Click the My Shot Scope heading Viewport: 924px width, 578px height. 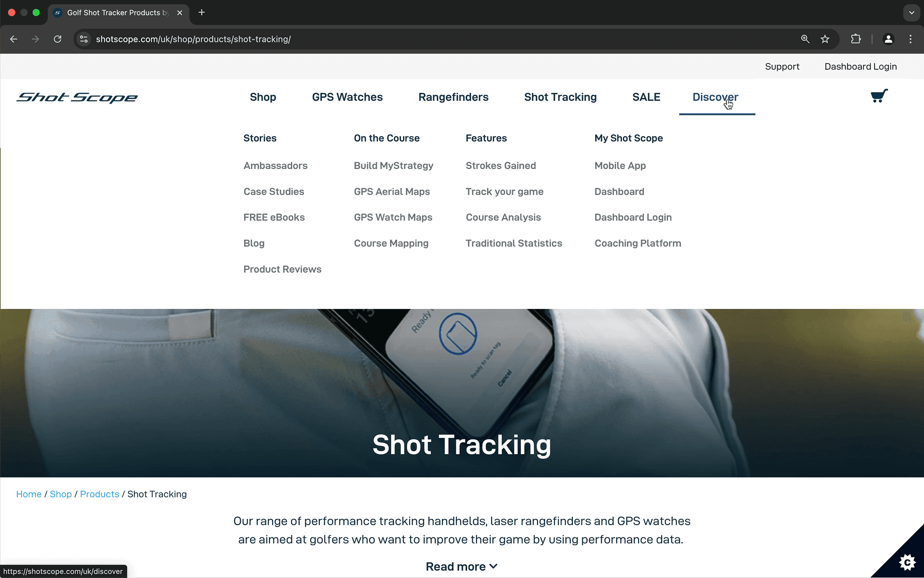[629, 138]
